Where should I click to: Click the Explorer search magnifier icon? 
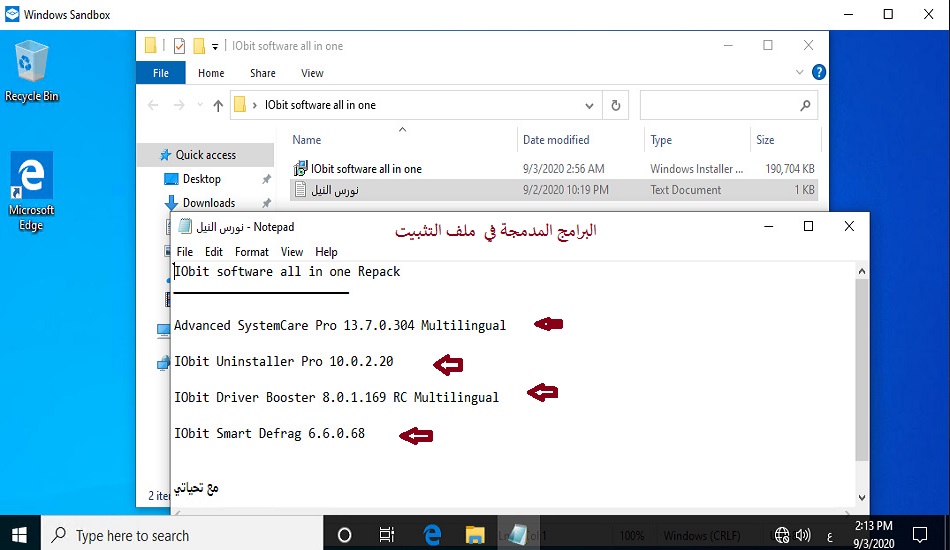click(x=805, y=105)
